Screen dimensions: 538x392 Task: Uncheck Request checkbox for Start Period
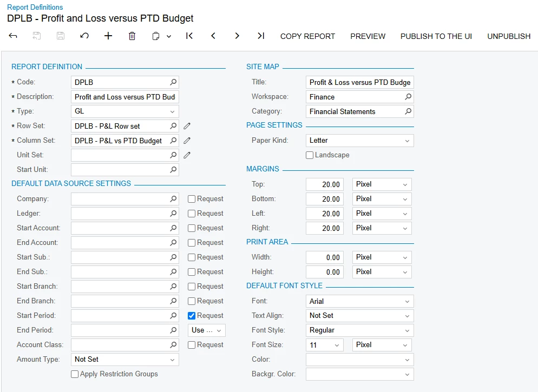192,316
